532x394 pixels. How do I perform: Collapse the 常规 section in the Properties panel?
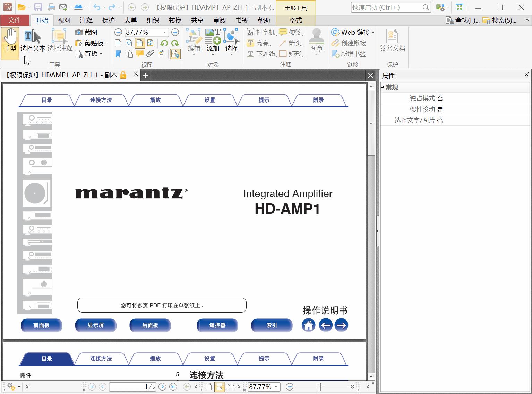tap(383, 87)
